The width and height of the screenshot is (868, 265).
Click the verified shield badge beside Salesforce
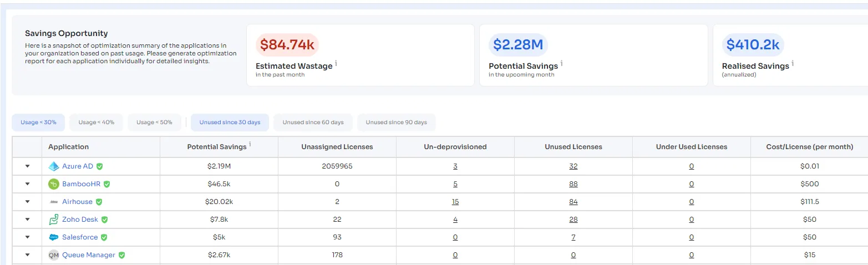tap(104, 237)
